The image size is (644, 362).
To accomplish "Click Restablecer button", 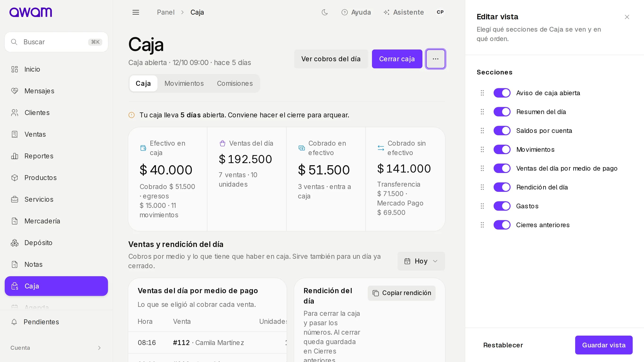I will (503, 345).
